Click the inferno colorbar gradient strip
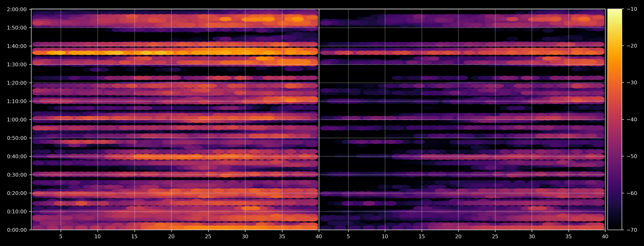Viewport: 644px width, 246px height. tap(615, 119)
